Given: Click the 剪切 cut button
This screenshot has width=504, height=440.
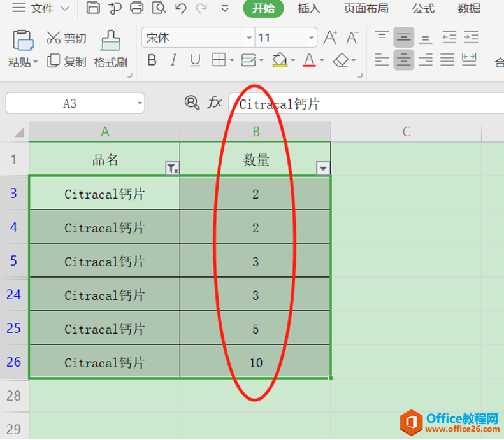Looking at the screenshot, I should [x=66, y=38].
